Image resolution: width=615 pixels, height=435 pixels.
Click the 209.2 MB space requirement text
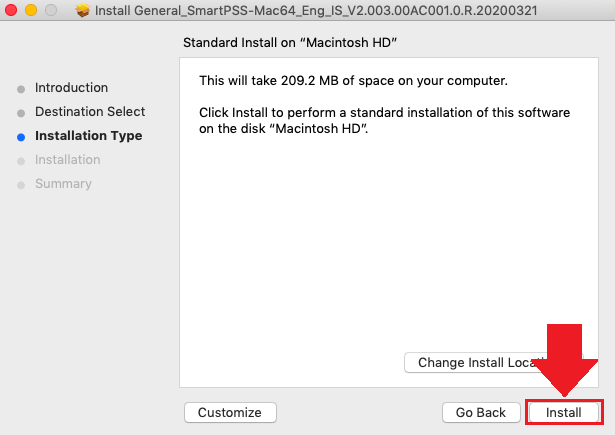click(x=353, y=79)
